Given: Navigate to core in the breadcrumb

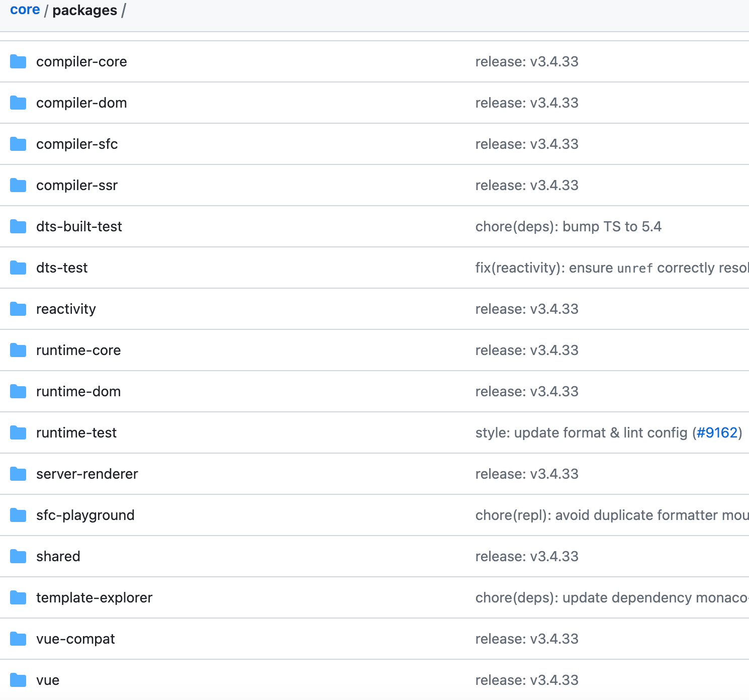Looking at the screenshot, I should 25,10.
